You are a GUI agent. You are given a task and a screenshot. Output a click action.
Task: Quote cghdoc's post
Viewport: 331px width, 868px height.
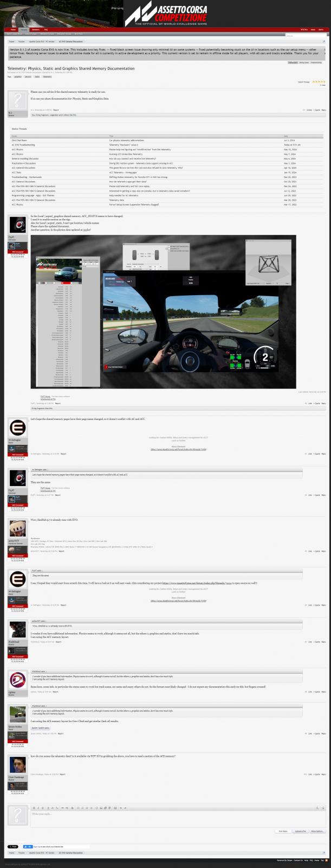pyautogui.click(x=317, y=692)
